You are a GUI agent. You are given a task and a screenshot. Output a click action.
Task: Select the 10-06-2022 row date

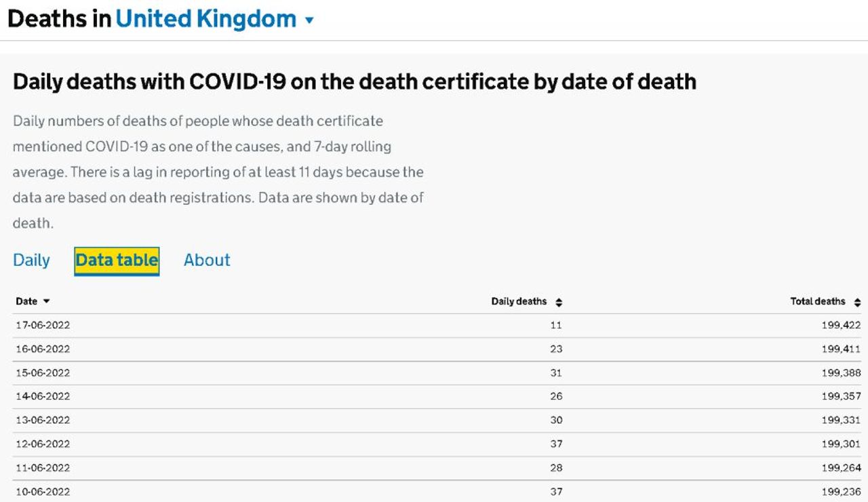pyautogui.click(x=43, y=491)
